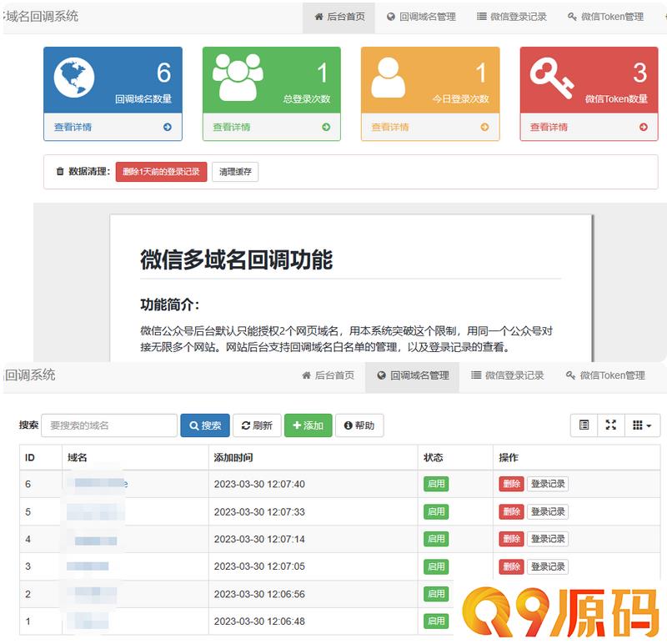Click timestamp 2023-03-30 12:06:48
667x644 pixels.
point(259,621)
